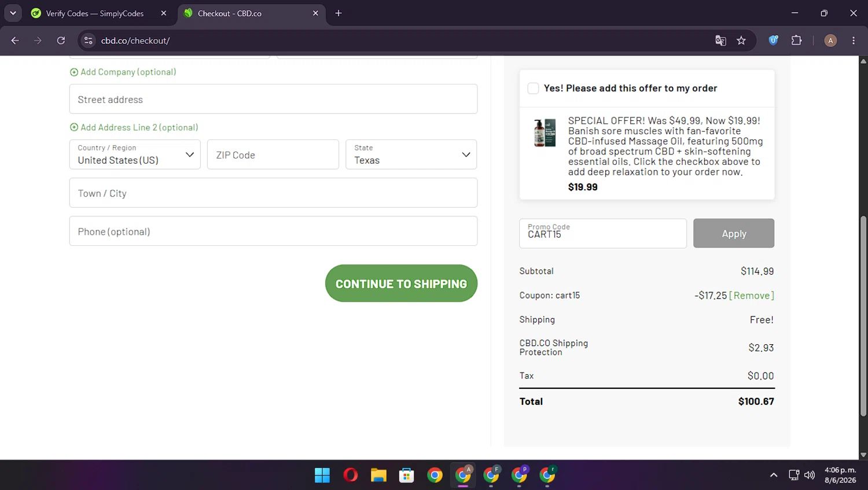Switch to the Chrome window with A badge

click(463, 475)
